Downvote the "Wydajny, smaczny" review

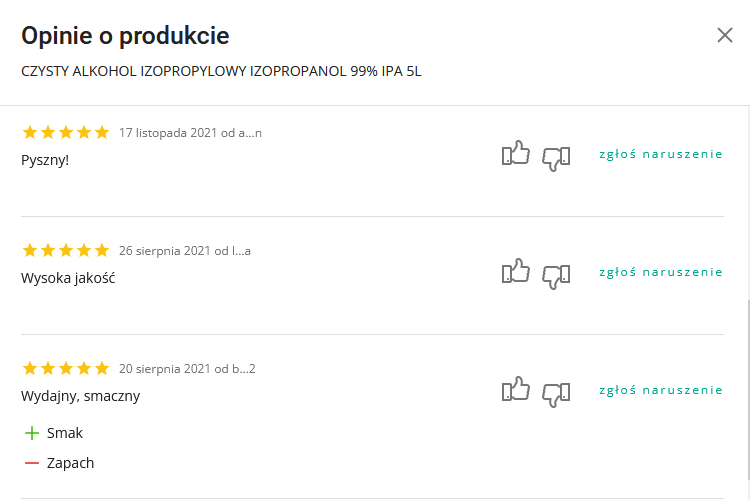556,393
